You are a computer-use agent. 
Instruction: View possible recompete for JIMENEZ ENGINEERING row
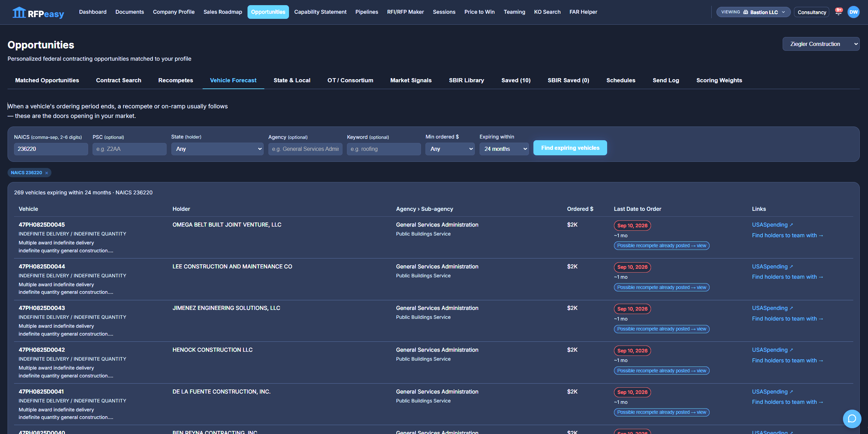pyautogui.click(x=661, y=329)
